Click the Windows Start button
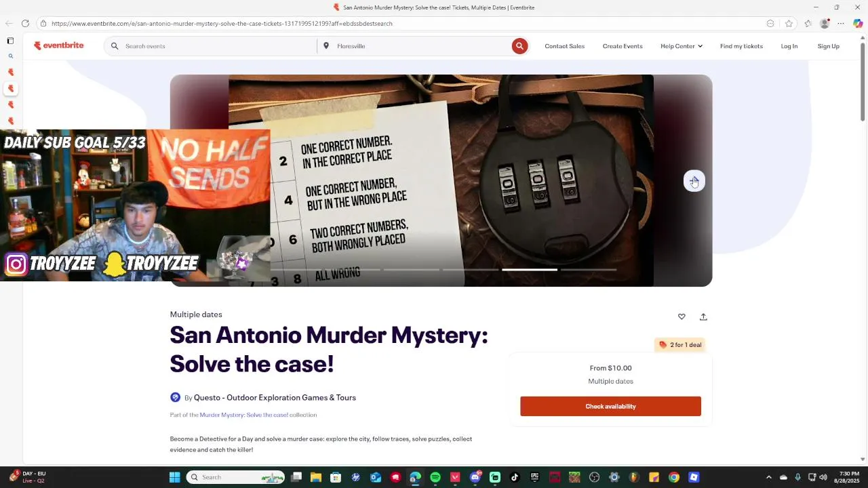868x488 pixels. point(174,477)
